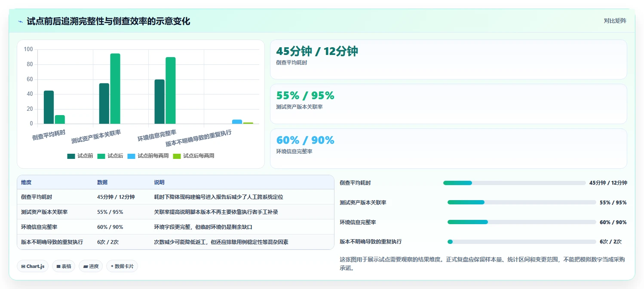Click the explanation starting 次数减少可能降低返工
The height and width of the screenshot is (289, 644).
tap(221, 242)
